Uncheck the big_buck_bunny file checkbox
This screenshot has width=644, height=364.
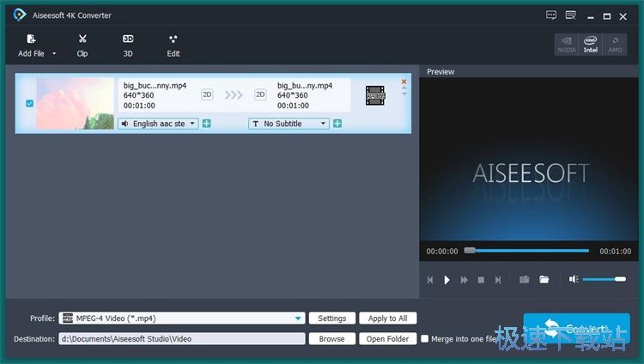coord(29,103)
